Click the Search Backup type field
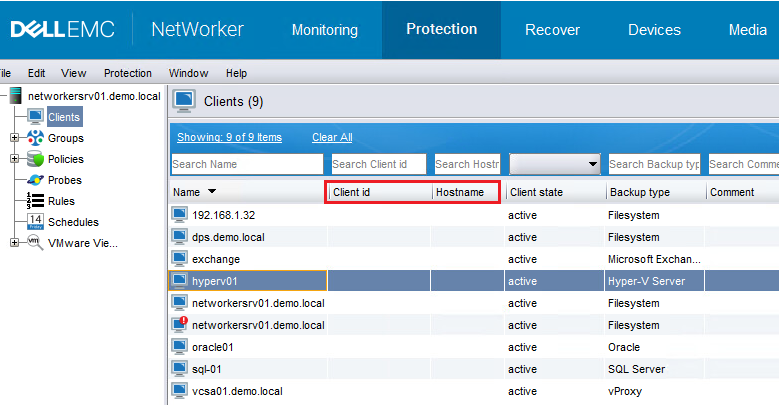 654,164
